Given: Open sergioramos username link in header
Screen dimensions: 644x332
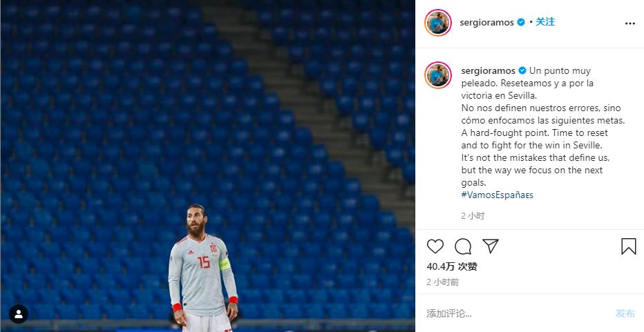Looking at the screenshot, I should click(486, 23).
